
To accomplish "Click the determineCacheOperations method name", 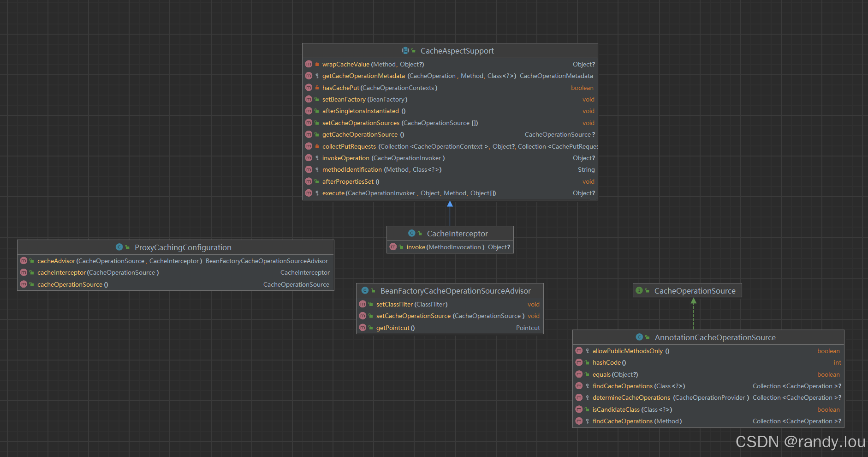I will [631, 398].
